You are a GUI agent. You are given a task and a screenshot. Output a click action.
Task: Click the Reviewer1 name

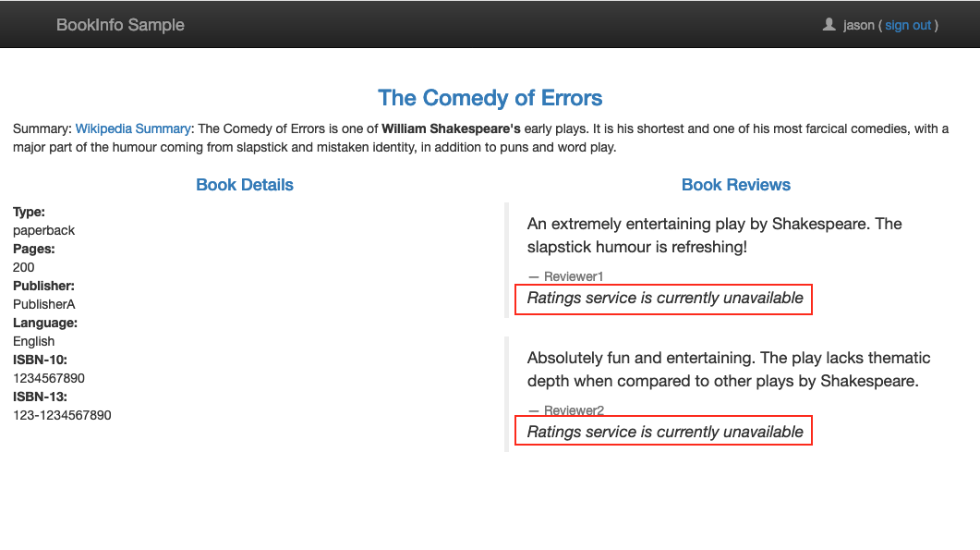click(573, 276)
